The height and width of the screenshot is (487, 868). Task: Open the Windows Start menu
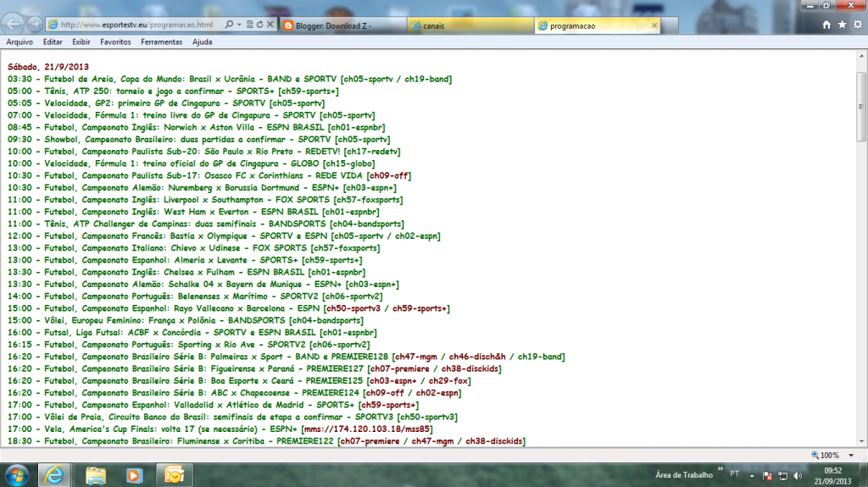[x=17, y=473]
